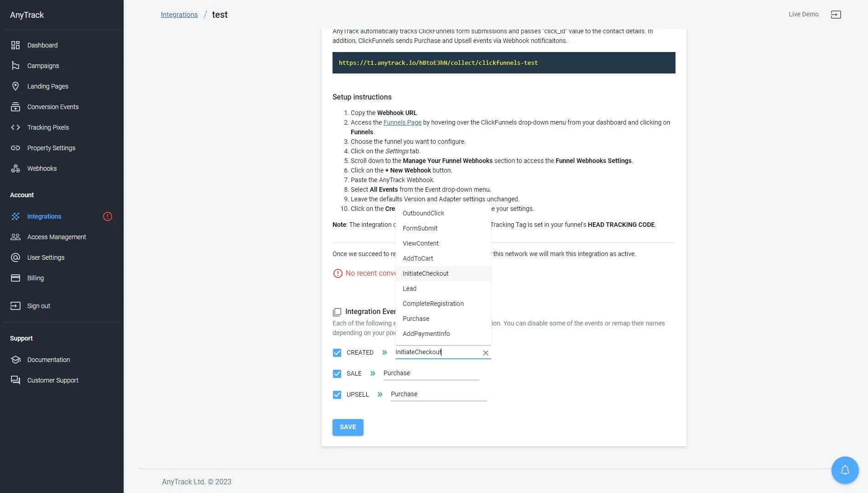Choose AddPaymentInfo from the list

pos(443,334)
